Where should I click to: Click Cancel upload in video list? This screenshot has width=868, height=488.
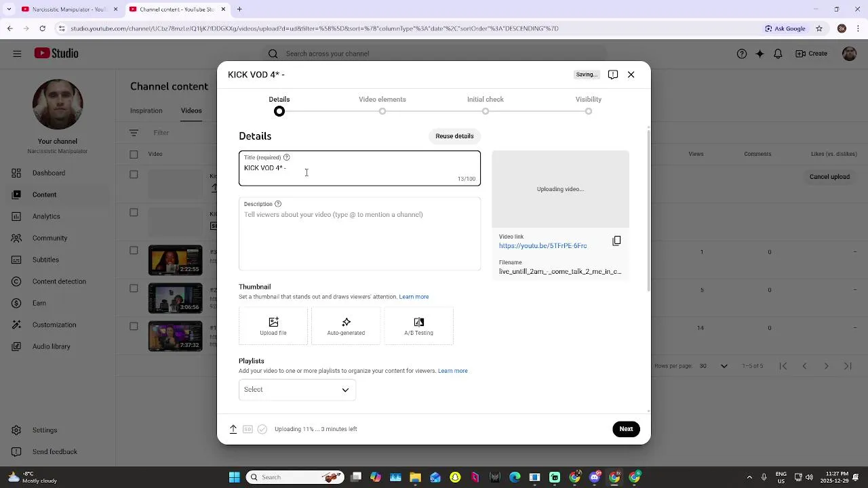829,177
